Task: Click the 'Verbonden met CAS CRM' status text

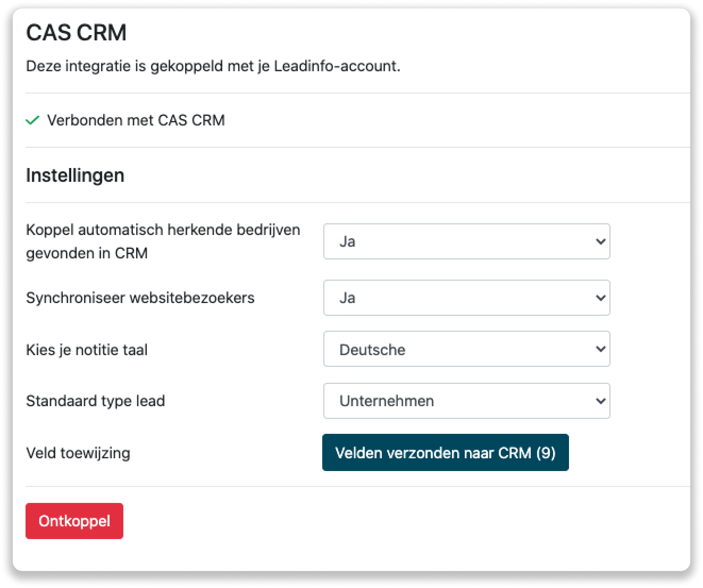Action: click(x=136, y=120)
